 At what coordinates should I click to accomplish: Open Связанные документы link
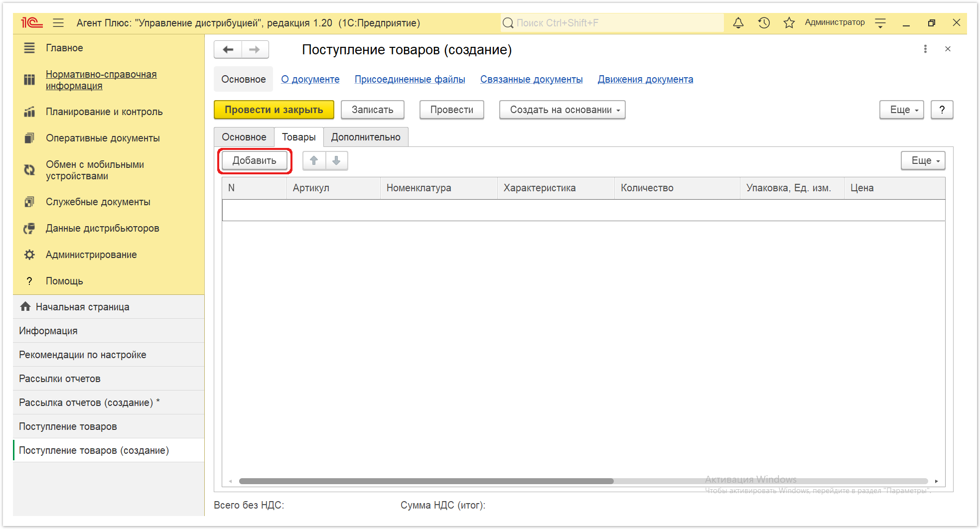point(531,79)
